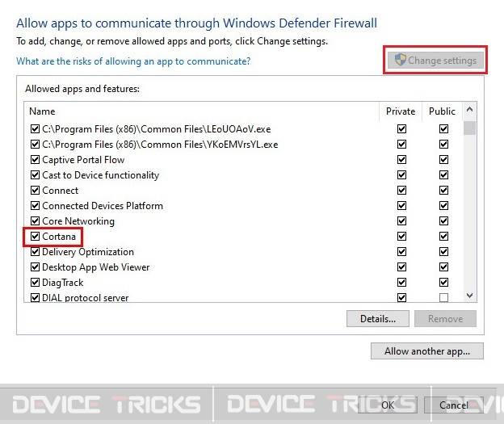This screenshot has width=504, height=424.
Task: Toggle Private for DIAL protocol server
Action: 401,298
